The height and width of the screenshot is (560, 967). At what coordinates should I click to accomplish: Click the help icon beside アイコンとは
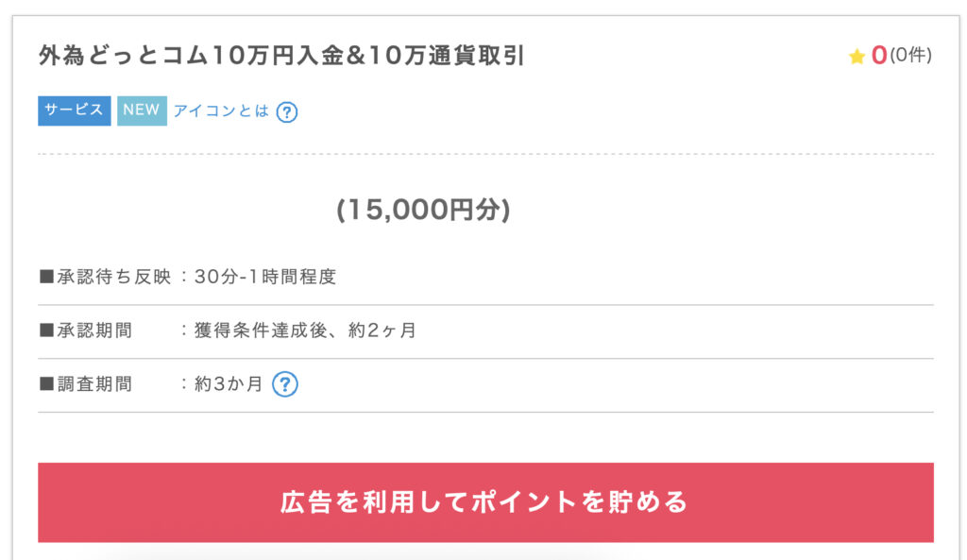pos(287,112)
